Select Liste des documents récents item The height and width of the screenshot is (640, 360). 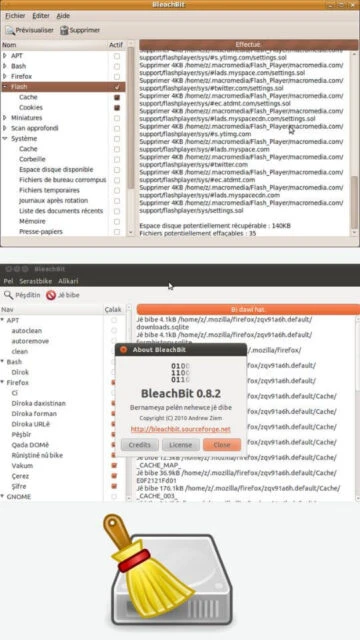(61, 211)
